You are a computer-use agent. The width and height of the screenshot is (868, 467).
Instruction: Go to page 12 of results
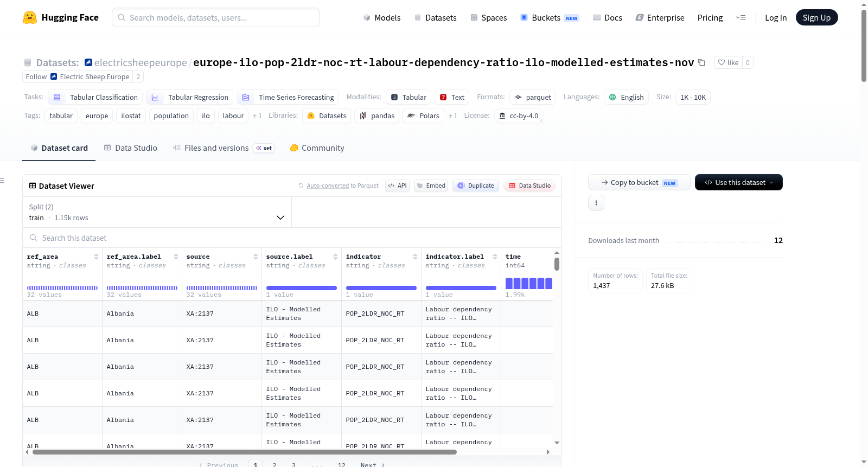tap(341, 464)
